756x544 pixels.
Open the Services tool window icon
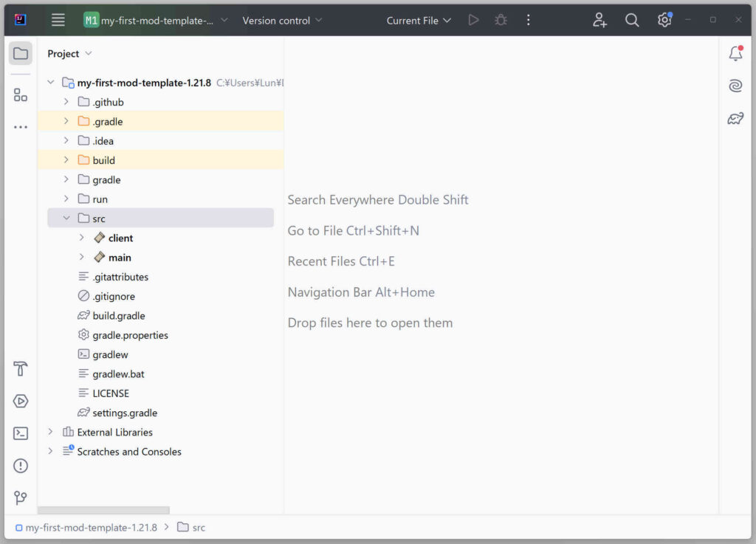(x=21, y=401)
